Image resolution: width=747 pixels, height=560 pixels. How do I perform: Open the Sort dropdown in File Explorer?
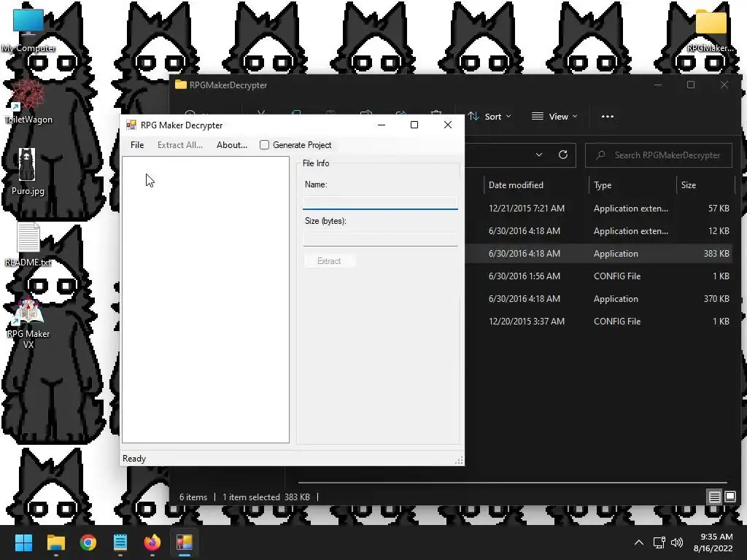point(489,116)
